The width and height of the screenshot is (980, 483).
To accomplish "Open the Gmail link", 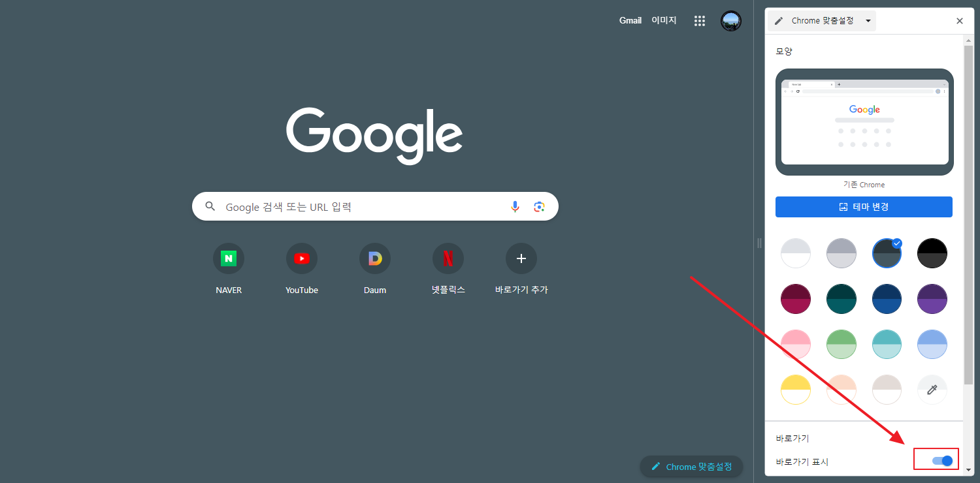I will tap(630, 20).
